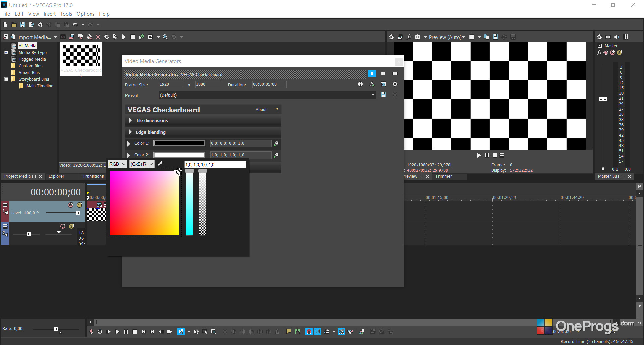Open the Options menu
Viewport: 644px width, 345px height.
[86, 14]
